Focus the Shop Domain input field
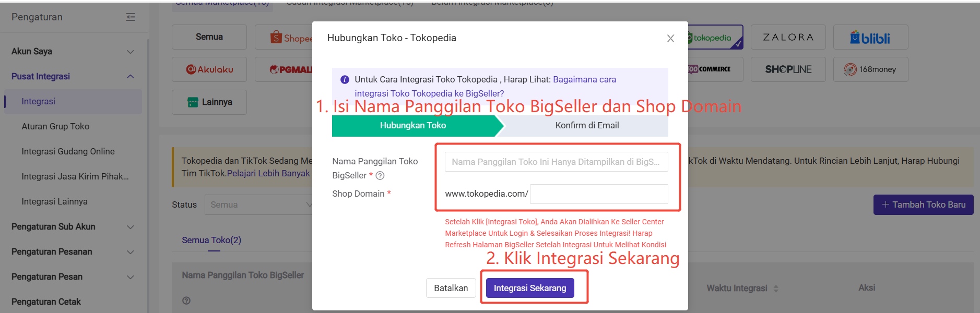Screen dimensions: 980x313 [599, 194]
